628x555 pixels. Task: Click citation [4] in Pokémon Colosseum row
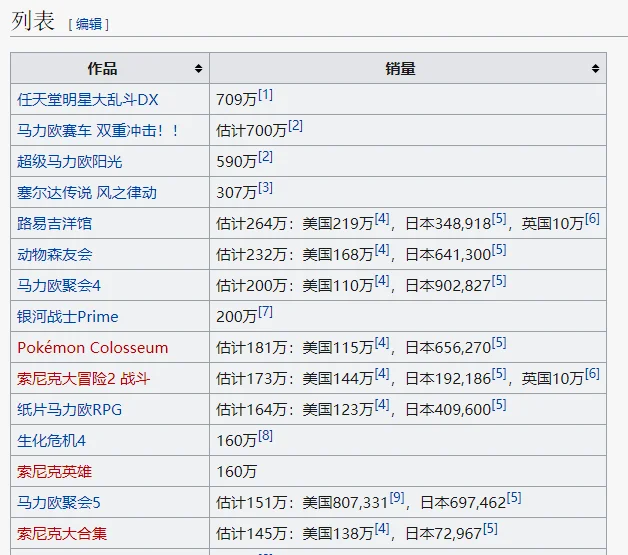[x=382, y=343]
